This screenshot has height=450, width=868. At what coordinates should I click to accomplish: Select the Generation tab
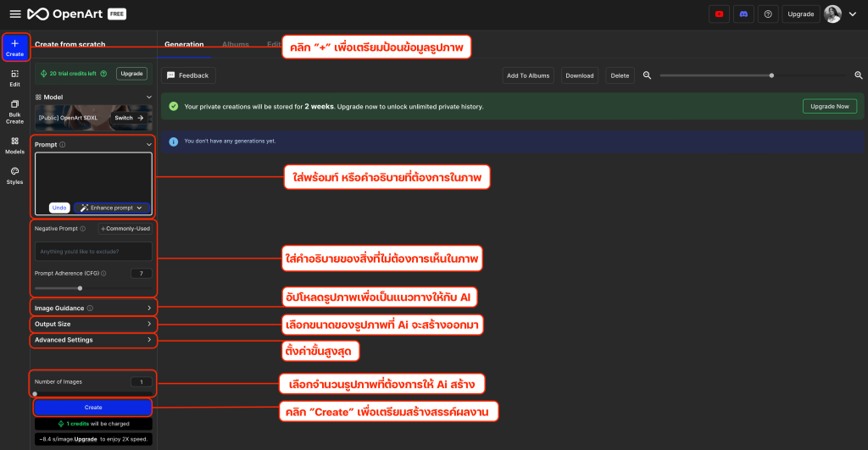pos(184,44)
